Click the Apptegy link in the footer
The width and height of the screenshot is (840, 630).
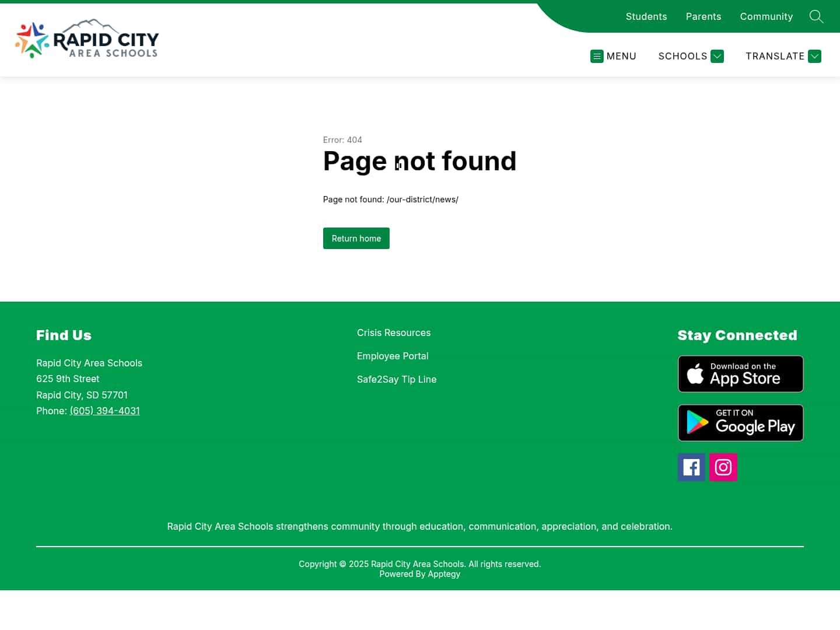coord(443,574)
